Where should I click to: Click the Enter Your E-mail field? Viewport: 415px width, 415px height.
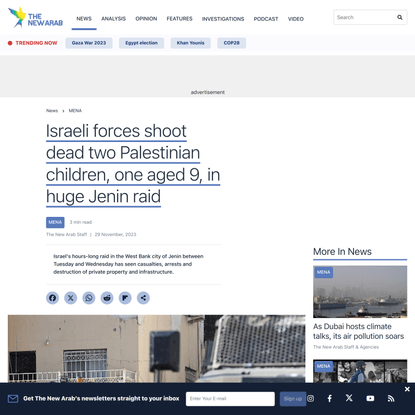tap(230, 399)
